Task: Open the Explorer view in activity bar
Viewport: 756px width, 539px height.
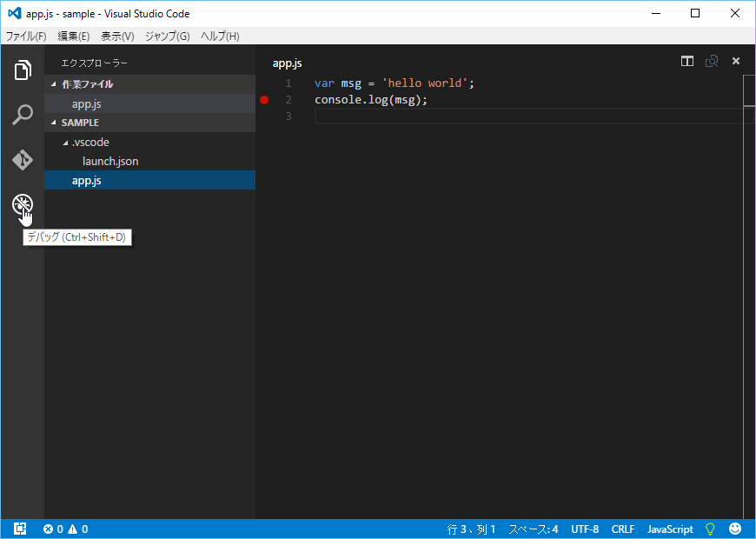Action: [x=23, y=70]
